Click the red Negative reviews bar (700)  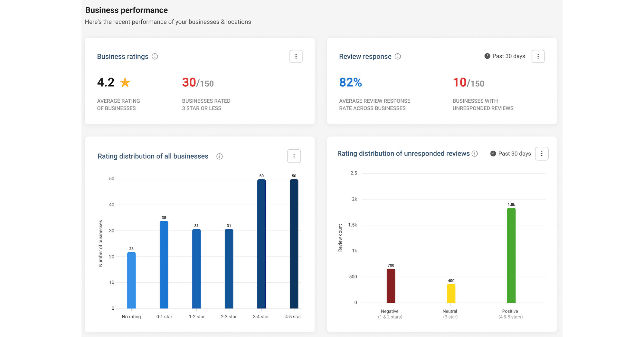(391, 286)
